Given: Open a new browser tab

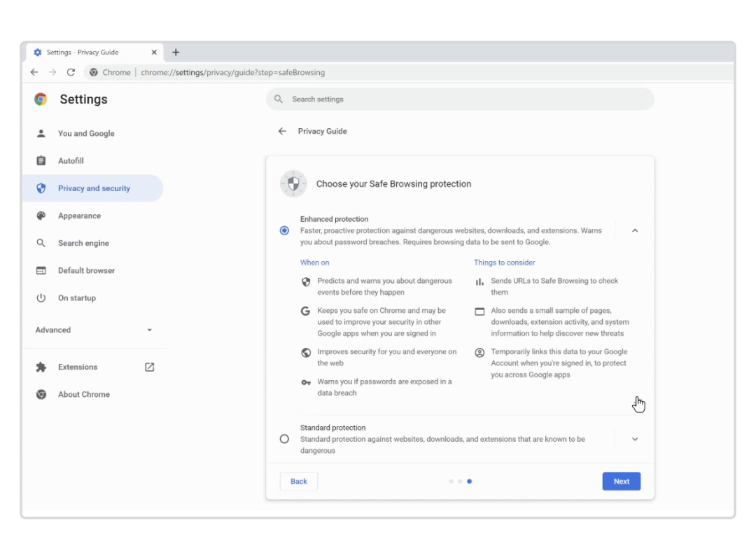Looking at the screenshot, I should click(176, 52).
